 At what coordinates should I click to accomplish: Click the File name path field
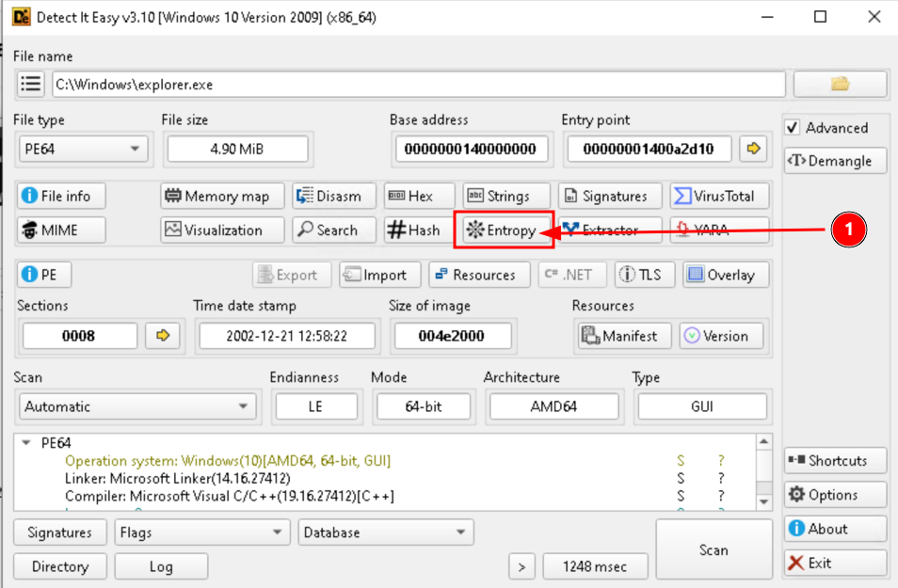click(x=418, y=85)
